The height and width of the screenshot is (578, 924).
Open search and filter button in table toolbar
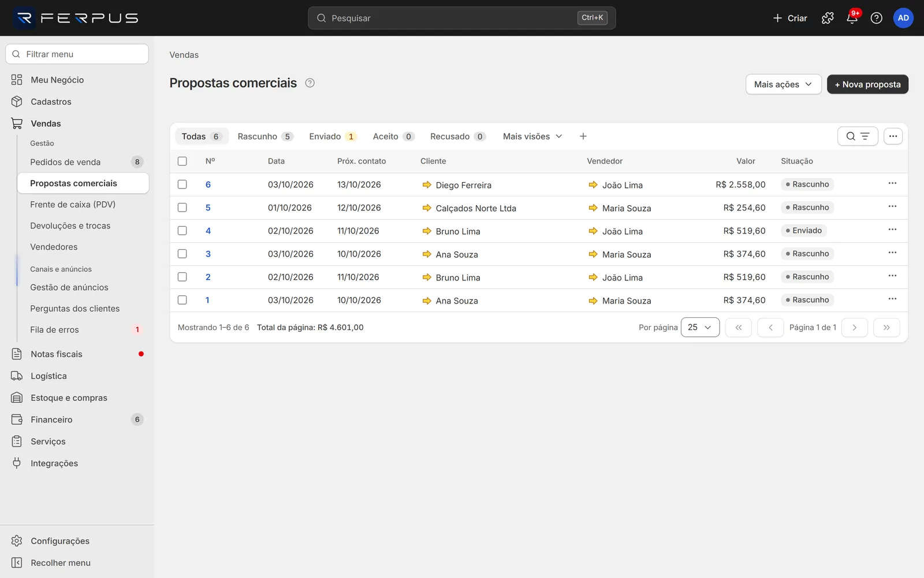coord(858,136)
